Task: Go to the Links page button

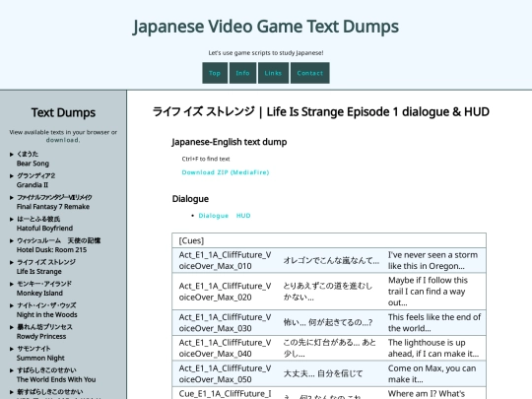Action: (273, 73)
